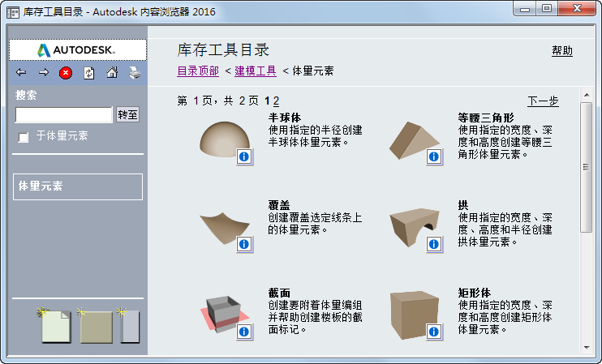Click the 转至 go button

pos(127,114)
